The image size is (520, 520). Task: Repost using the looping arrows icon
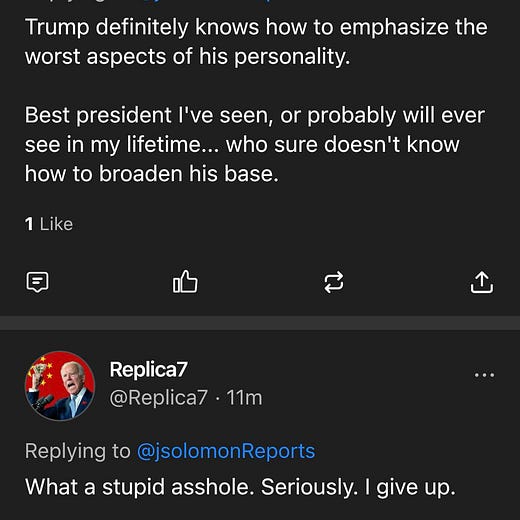click(334, 282)
